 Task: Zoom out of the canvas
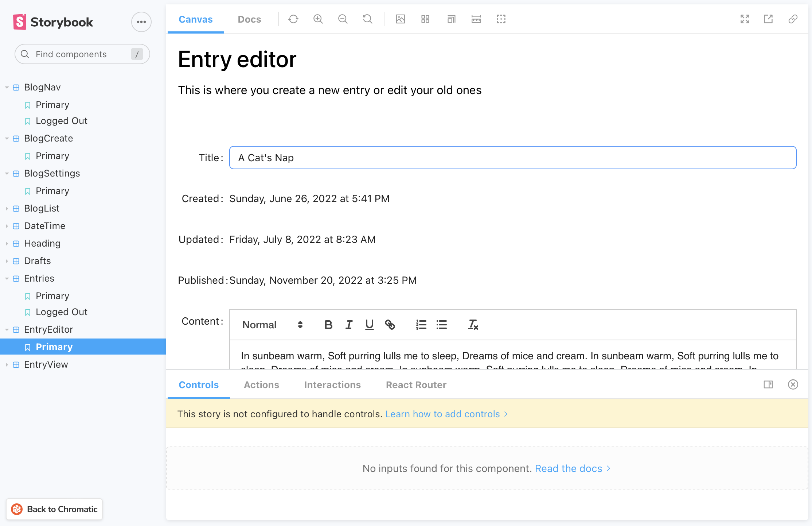tap(343, 19)
